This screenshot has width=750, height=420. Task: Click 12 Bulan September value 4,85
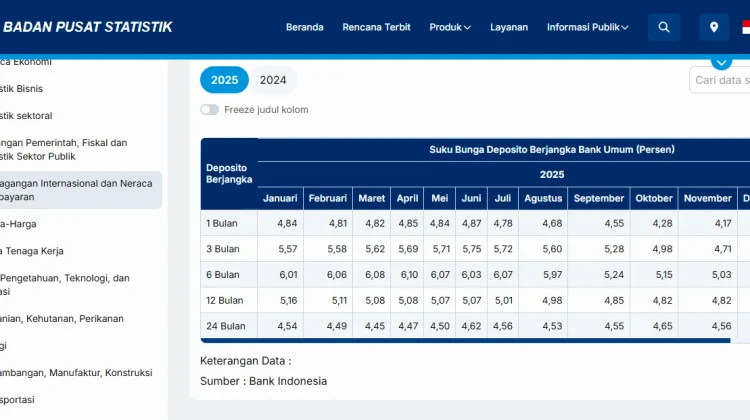point(614,300)
